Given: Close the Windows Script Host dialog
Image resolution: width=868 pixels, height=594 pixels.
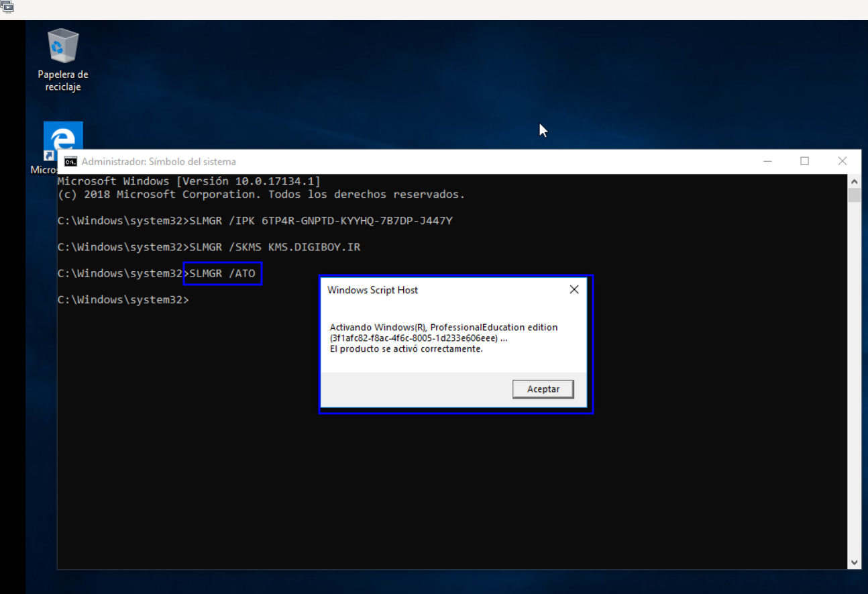Looking at the screenshot, I should (x=574, y=290).
